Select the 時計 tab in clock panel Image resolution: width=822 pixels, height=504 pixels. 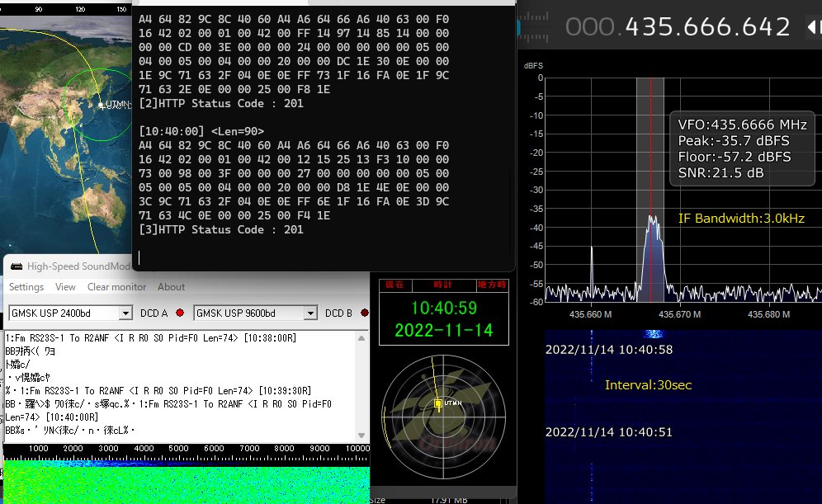[443, 285]
